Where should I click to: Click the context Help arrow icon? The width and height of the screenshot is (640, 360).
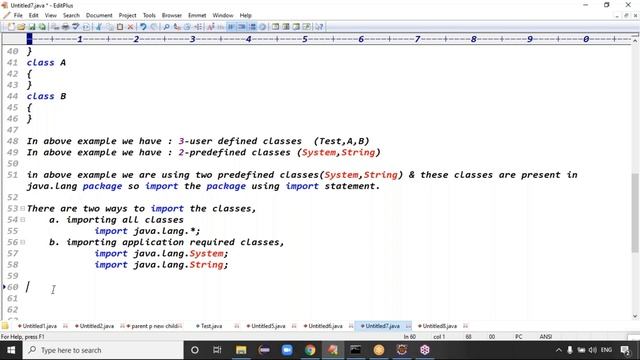(319, 27)
